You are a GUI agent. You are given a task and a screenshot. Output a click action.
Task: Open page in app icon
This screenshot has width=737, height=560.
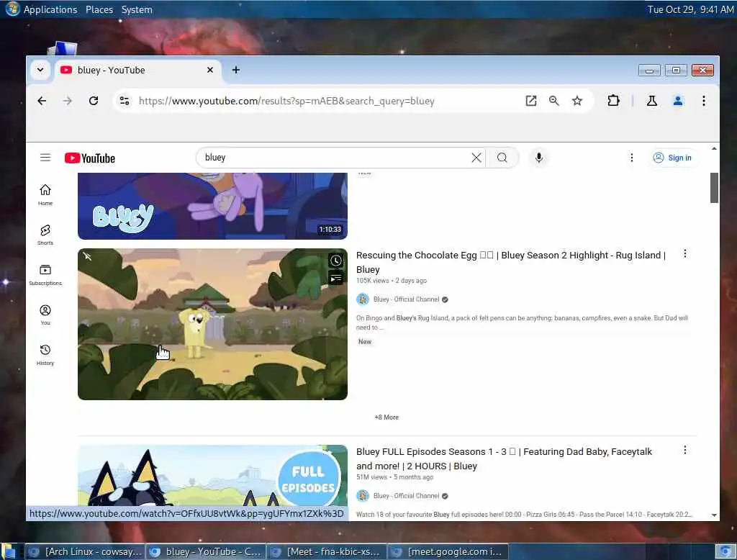pos(531,101)
